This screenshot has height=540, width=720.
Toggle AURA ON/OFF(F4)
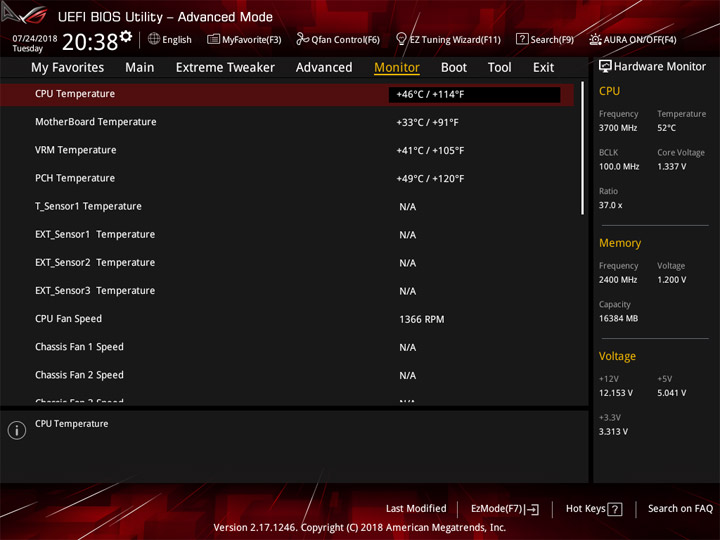coord(633,39)
